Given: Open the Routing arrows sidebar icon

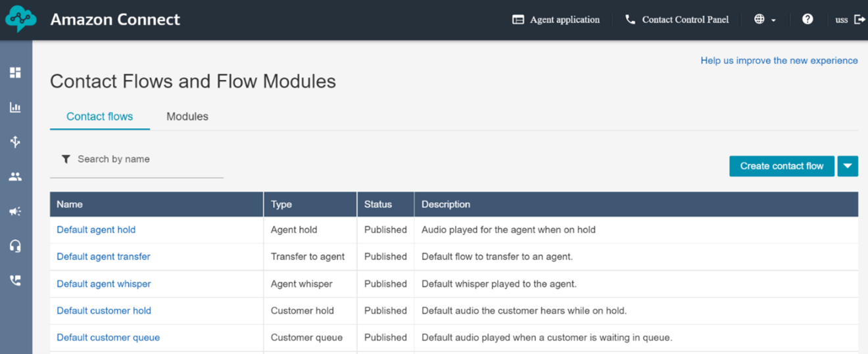Looking at the screenshot, I should (15, 141).
